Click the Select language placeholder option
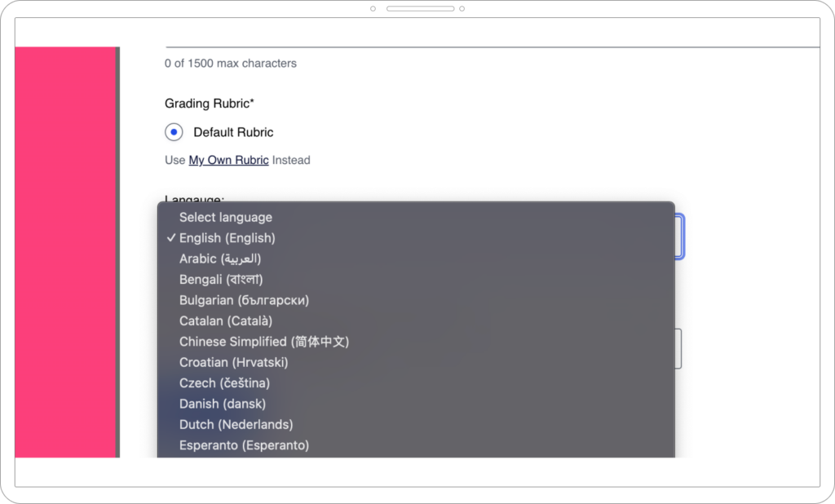Screen dimensions: 835x504 225,217
